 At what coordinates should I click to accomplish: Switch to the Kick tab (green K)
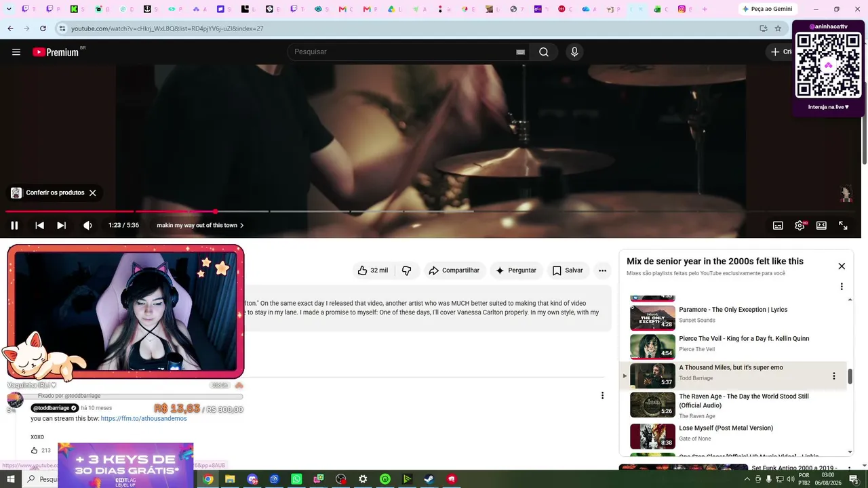[x=74, y=9]
